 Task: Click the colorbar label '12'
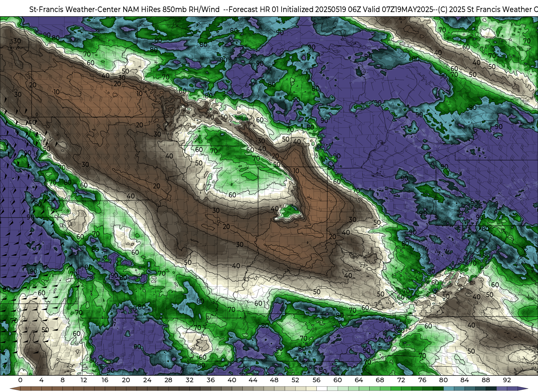(84, 380)
